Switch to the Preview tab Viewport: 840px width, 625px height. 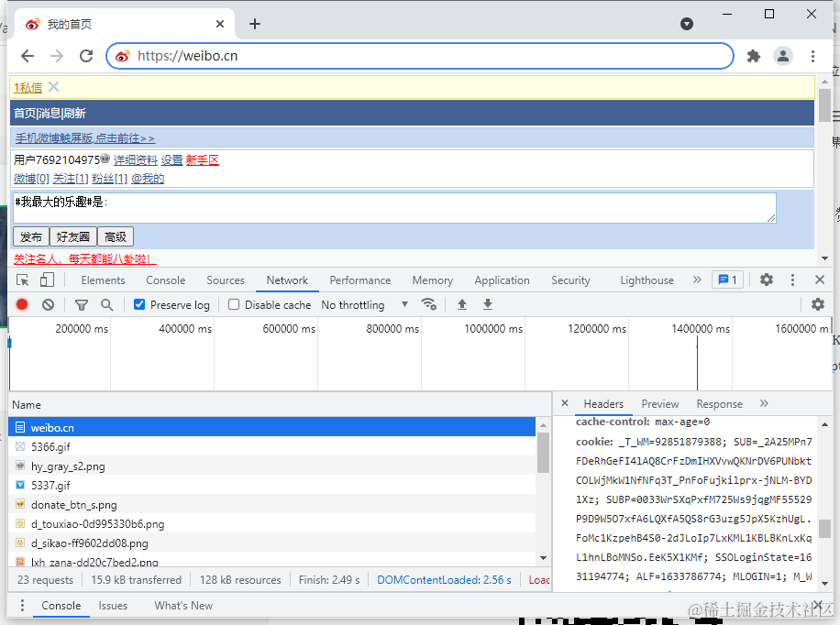click(660, 404)
